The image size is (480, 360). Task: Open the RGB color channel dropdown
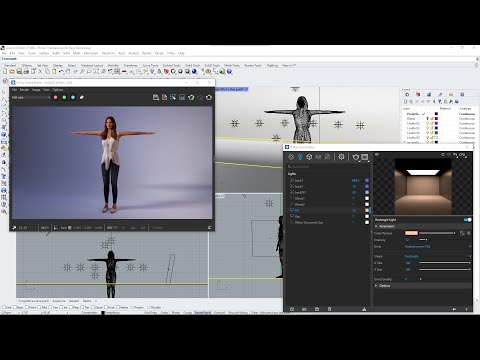[x=31, y=97]
